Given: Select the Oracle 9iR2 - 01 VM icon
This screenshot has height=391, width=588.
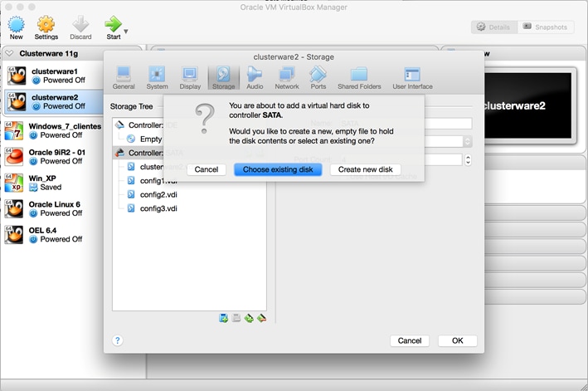Looking at the screenshot, I should [14, 156].
